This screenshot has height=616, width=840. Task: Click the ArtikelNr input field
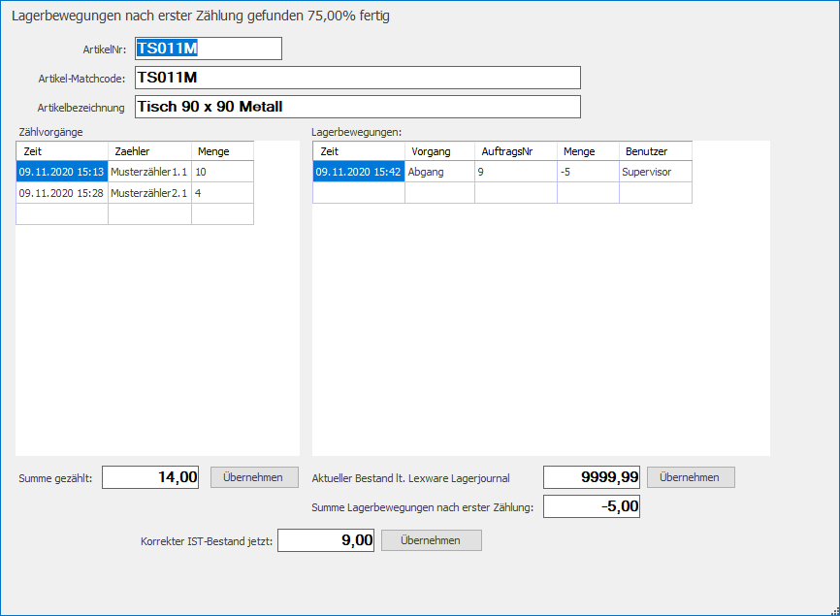[208, 49]
